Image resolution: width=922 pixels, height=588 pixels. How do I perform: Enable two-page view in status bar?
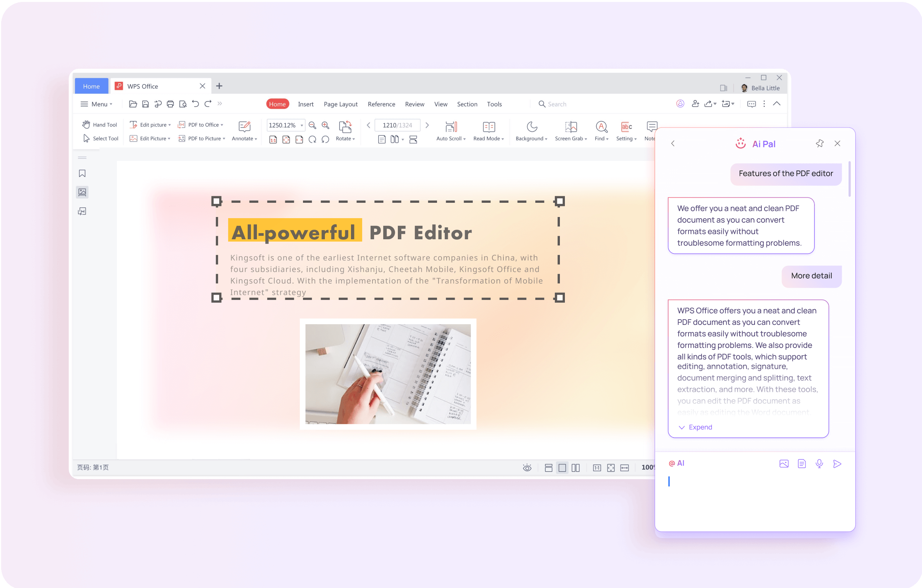pos(575,467)
